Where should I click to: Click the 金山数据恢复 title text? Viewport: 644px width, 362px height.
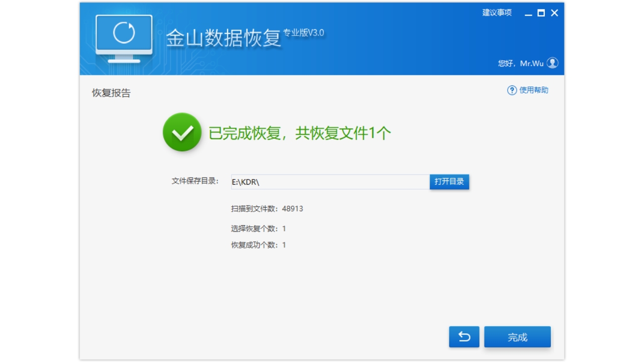pyautogui.click(x=223, y=39)
